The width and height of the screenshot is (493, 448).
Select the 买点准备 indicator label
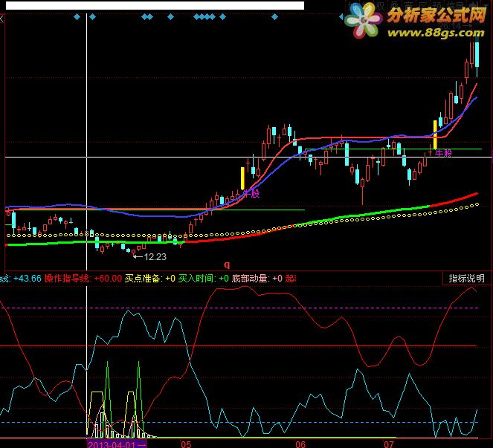coord(143,279)
